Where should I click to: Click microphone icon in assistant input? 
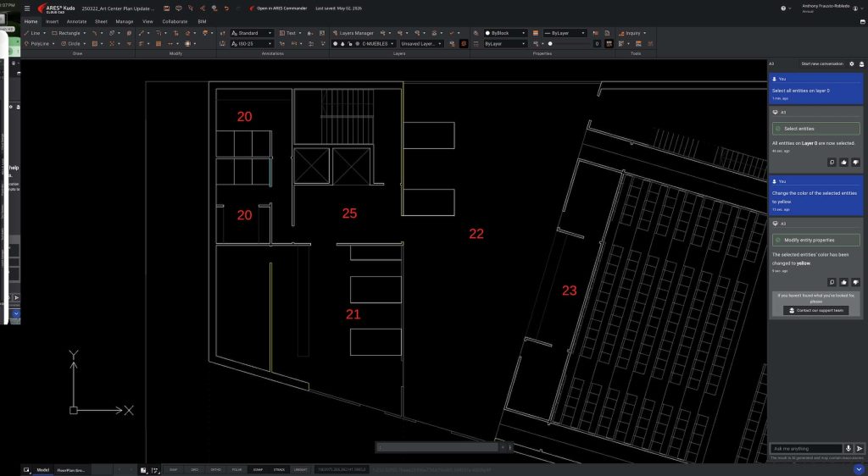(x=848, y=448)
